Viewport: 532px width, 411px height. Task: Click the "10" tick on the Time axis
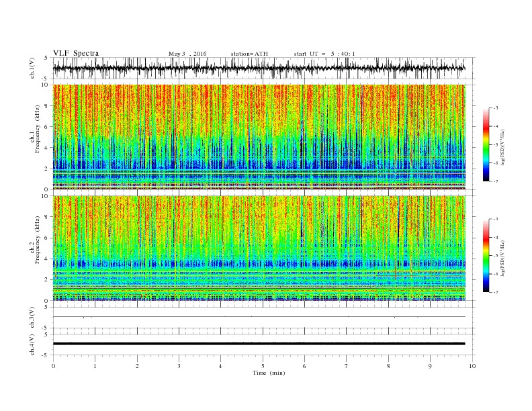pos(472,366)
